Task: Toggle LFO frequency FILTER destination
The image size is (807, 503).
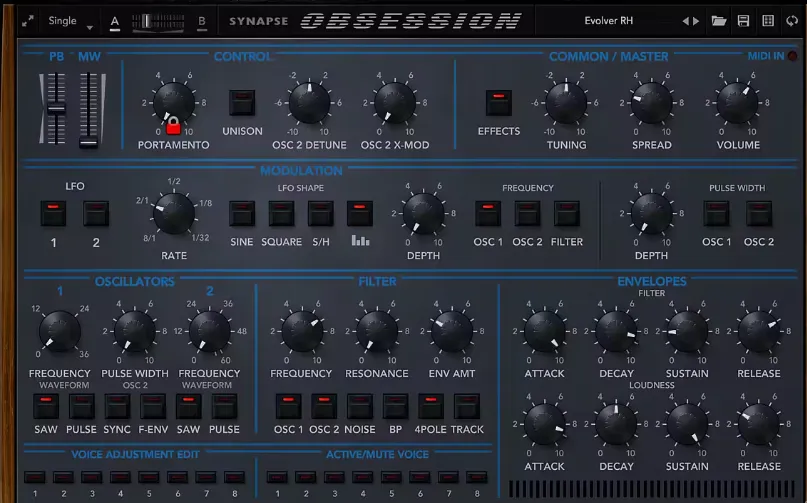Action: coord(567,214)
